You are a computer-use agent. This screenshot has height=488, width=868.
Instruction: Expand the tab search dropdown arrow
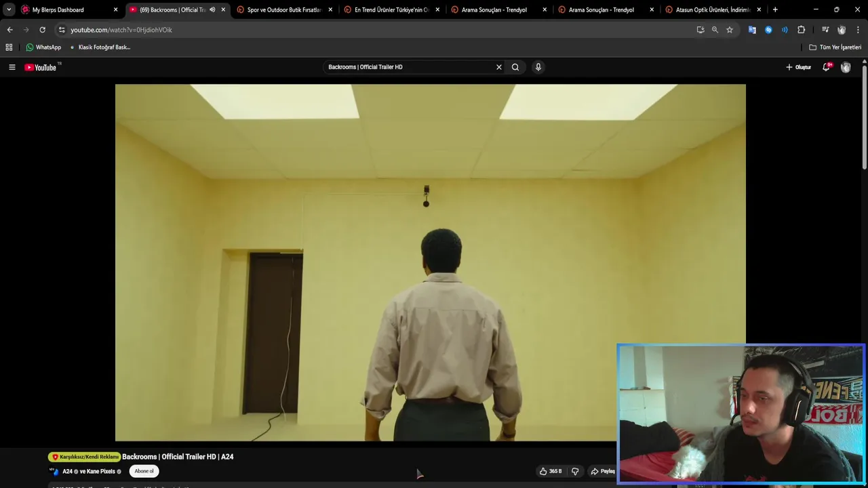(x=9, y=9)
